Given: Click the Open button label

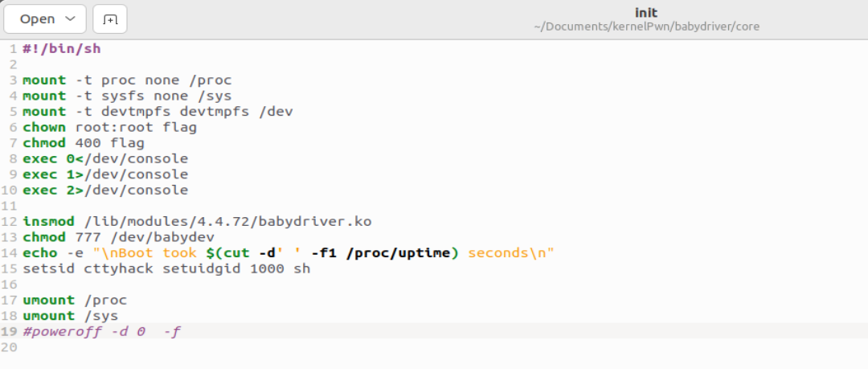Looking at the screenshot, I should coord(38,18).
